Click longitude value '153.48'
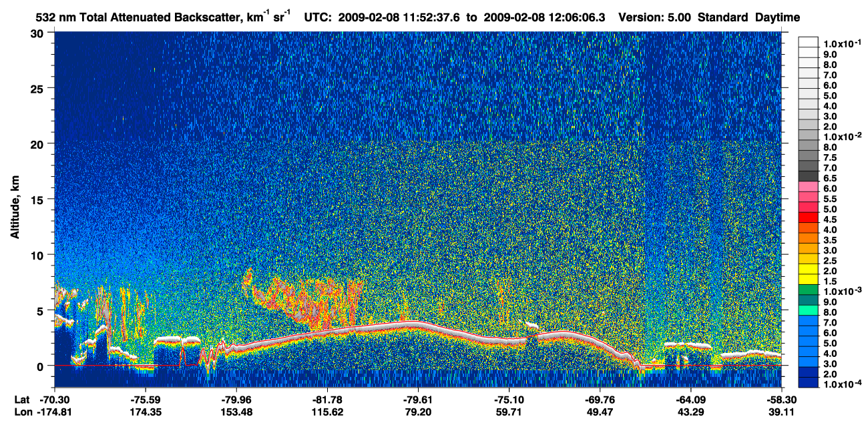Image resolution: width=868 pixels, height=445 pixels. [x=236, y=412]
